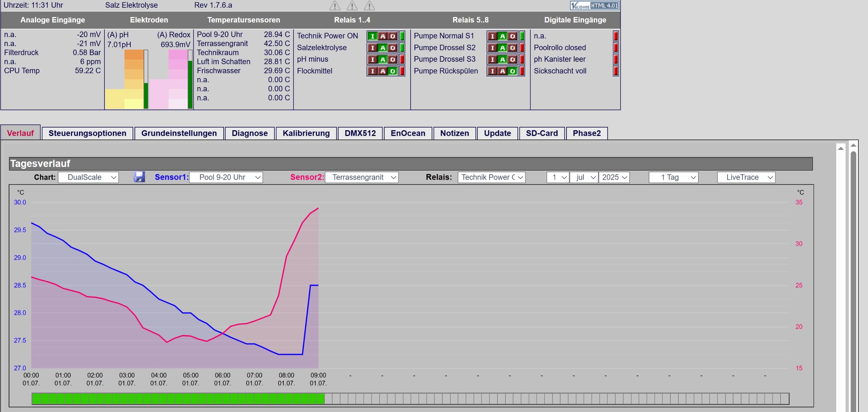The width and height of the screenshot is (868, 412).
Task: Set Technik Power ON relay to O
Action: click(393, 36)
